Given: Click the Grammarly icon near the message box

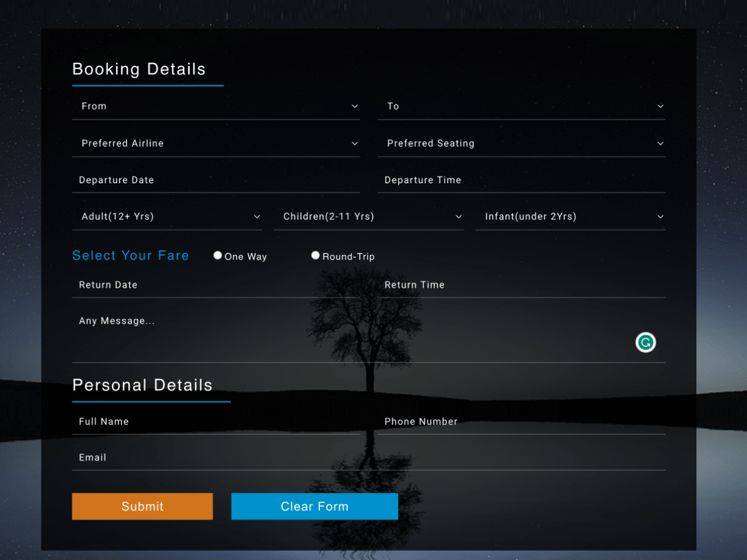Looking at the screenshot, I should pyautogui.click(x=645, y=342).
